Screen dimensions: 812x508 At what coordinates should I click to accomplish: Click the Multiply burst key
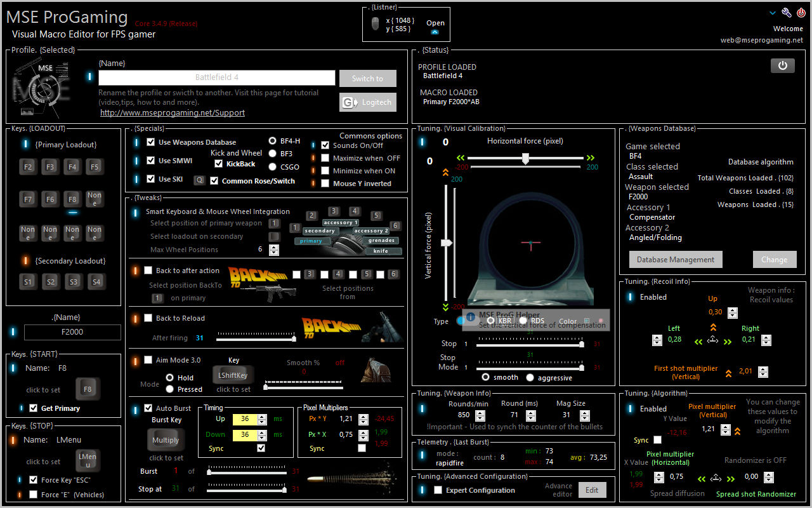(x=166, y=440)
